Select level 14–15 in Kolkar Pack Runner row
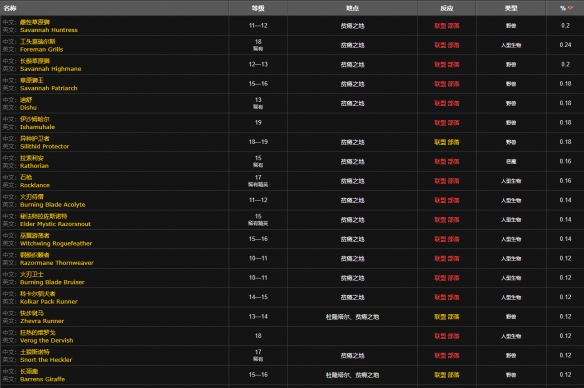Image resolution: width=584 pixels, height=388 pixels. tap(258, 297)
